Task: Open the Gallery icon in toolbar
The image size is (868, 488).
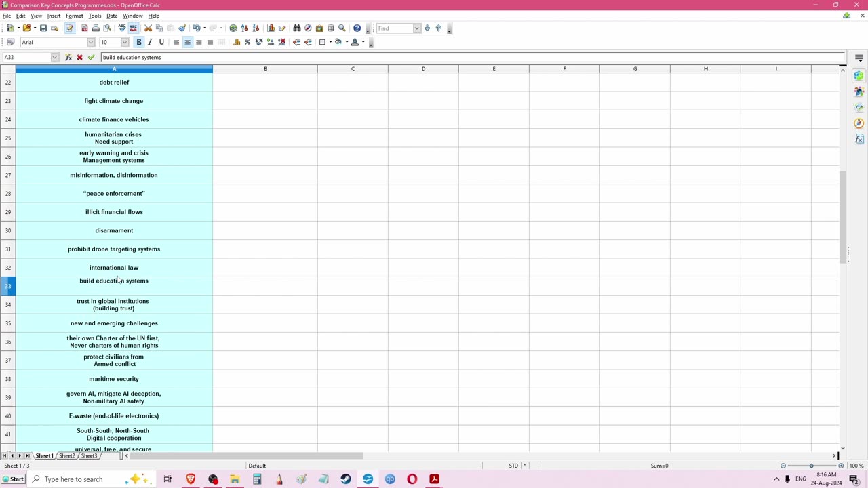Action: tap(319, 28)
